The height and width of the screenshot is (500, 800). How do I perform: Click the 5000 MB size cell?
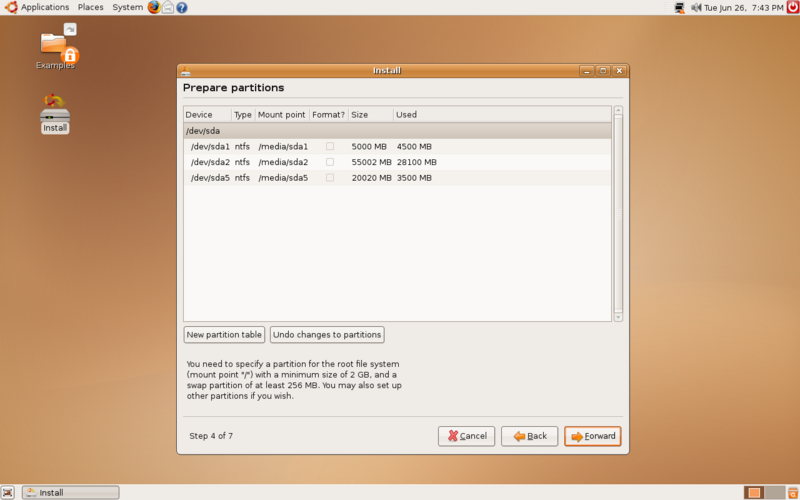click(369, 146)
